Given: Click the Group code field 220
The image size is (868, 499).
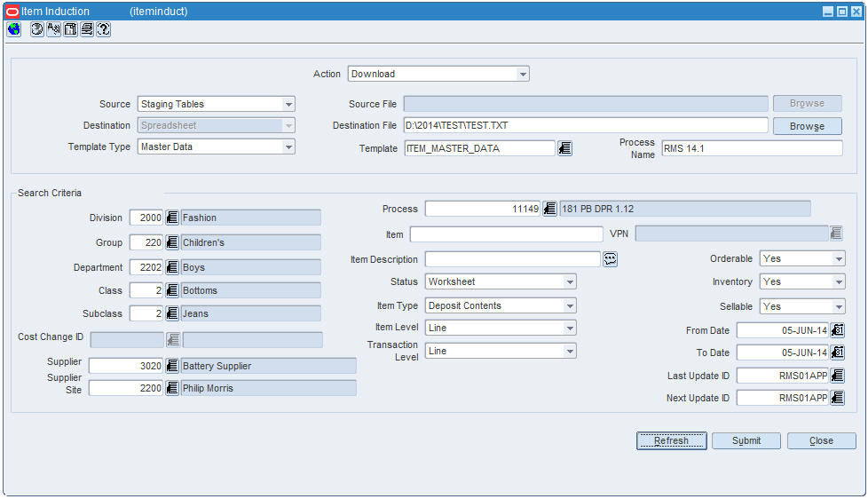Looking at the screenshot, I should [x=146, y=242].
